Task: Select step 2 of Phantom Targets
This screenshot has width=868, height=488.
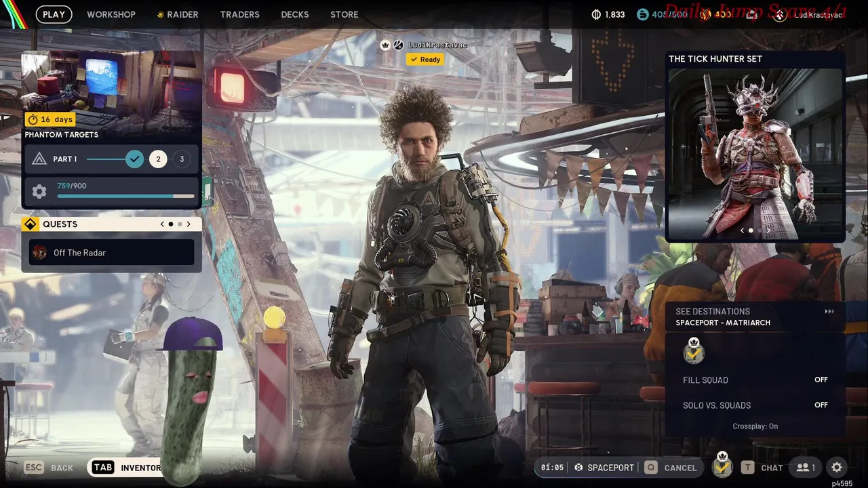Action: (x=158, y=159)
